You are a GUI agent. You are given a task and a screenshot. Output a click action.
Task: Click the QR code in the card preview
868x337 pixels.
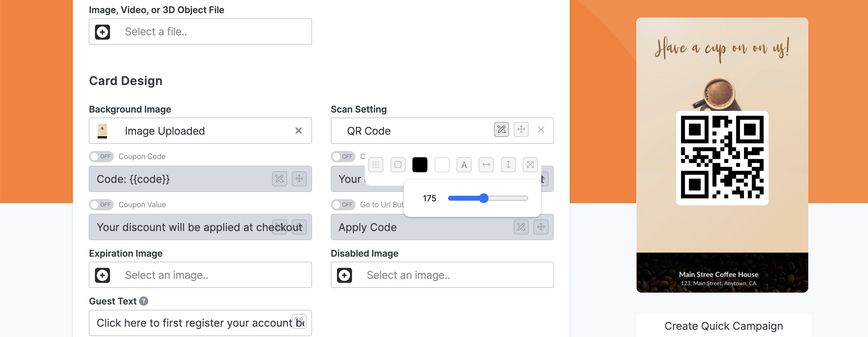coord(722,158)
